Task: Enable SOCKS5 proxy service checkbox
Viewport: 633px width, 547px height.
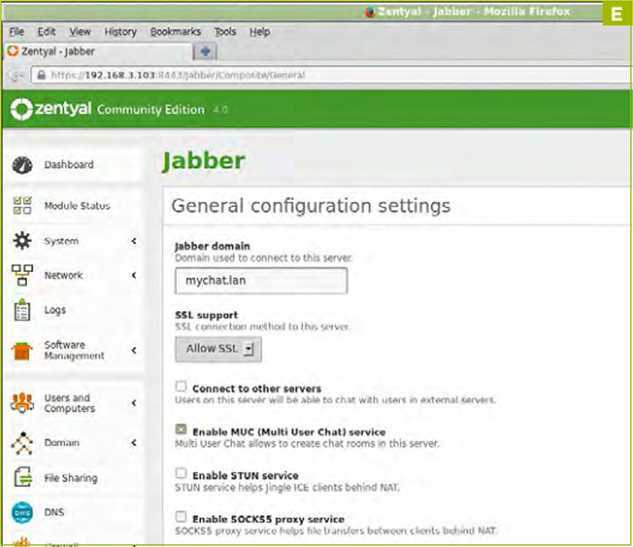Action: click(x=181, y=517)
